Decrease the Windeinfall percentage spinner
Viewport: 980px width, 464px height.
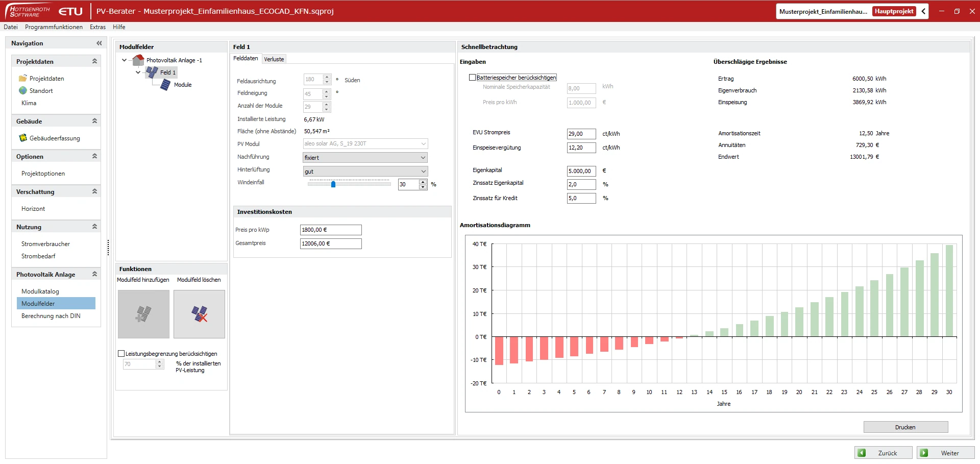pos(423,187)
